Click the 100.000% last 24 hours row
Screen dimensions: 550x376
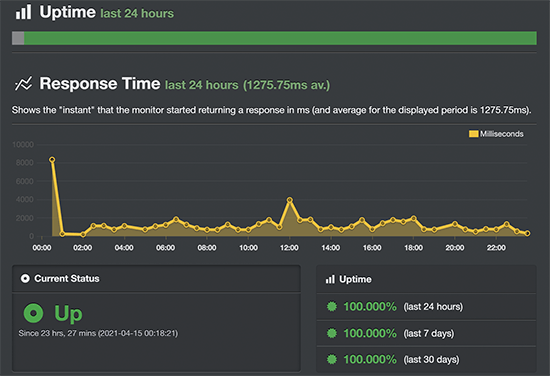click(x=426, y=307)
